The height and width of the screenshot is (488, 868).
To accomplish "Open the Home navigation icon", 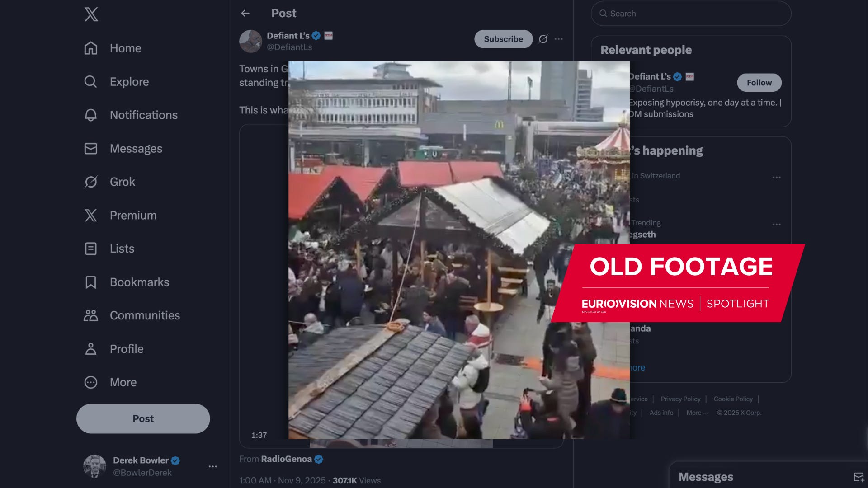I will pos(91,48).
